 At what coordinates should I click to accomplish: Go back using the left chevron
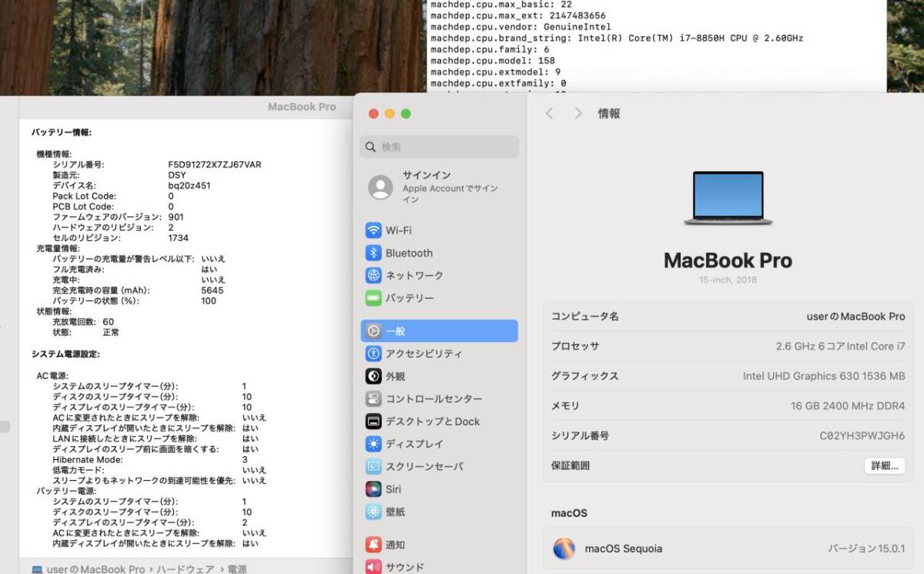coord(549,113)
